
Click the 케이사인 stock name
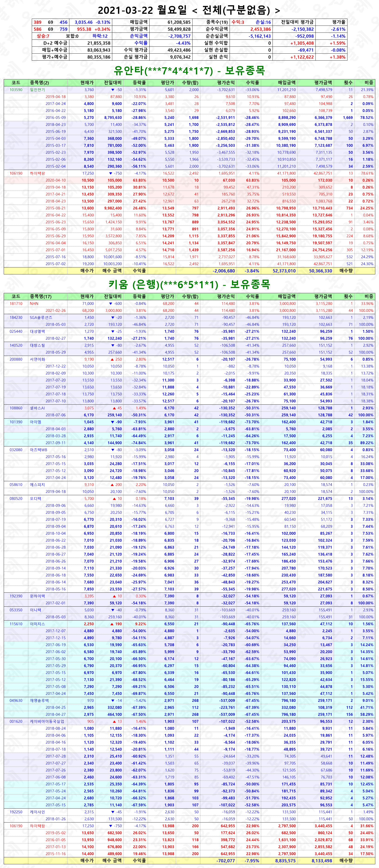point(37,812)
